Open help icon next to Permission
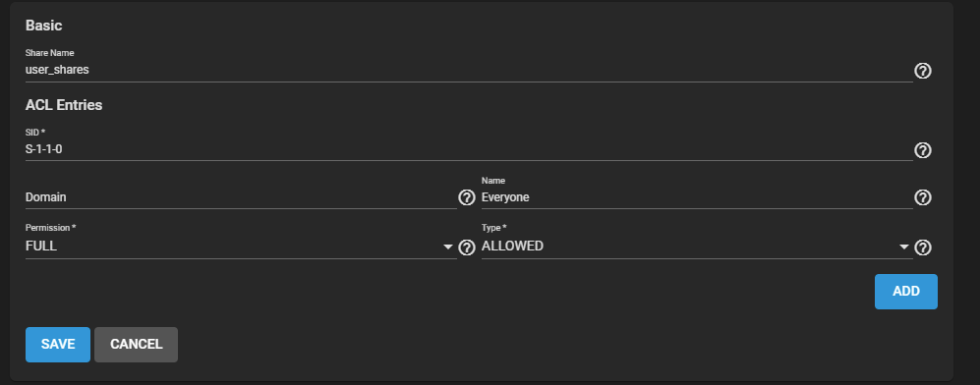The height and width of the screenshot is (385, 980). click(x=466, y=247)
